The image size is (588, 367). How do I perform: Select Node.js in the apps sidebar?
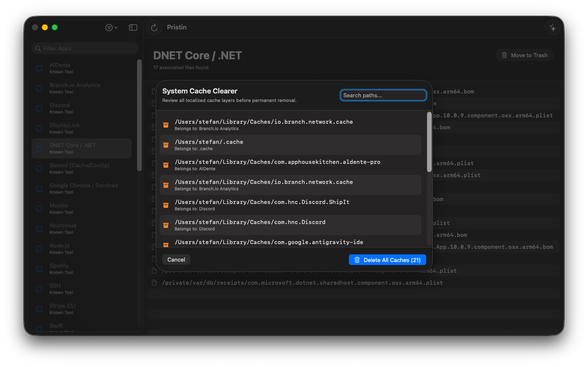(x=82, y=248)
